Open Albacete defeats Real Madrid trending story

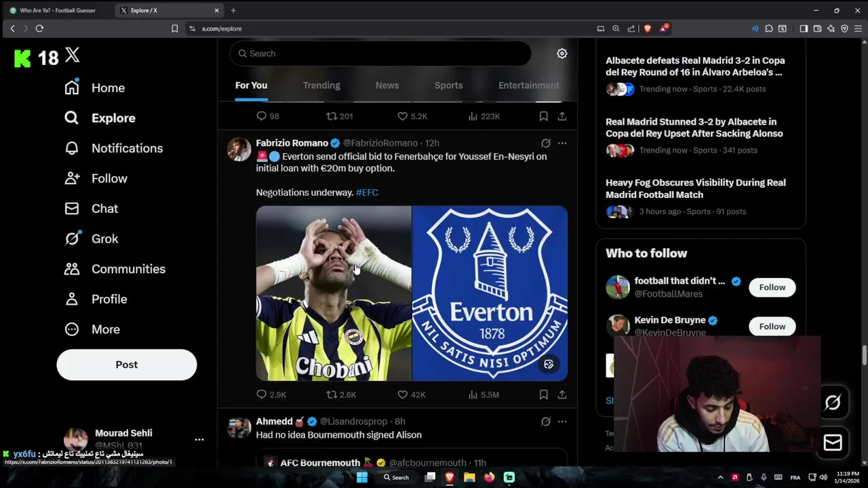[x=695, y=66]
